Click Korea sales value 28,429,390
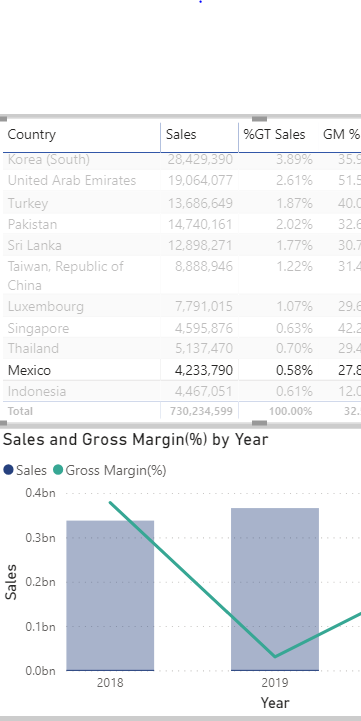 [200, 160]
